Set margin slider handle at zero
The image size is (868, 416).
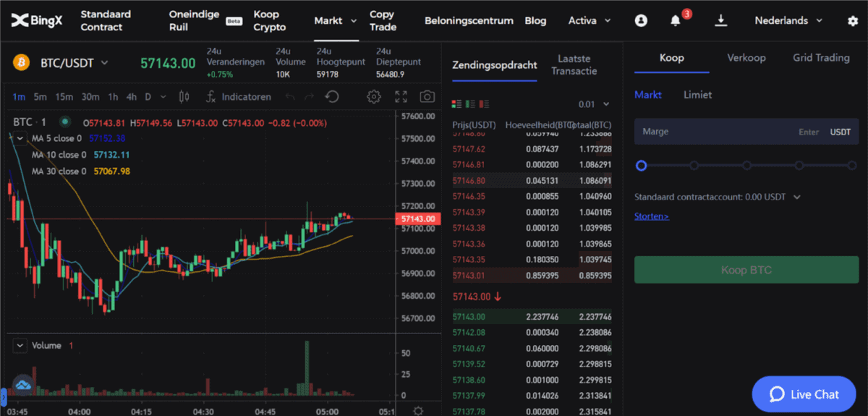[641, 166]
